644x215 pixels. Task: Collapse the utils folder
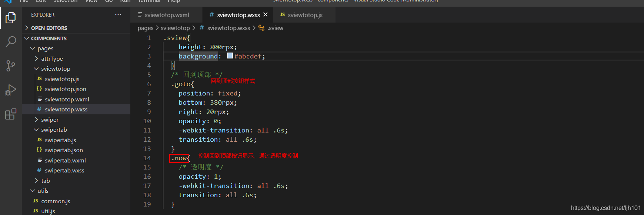[76, 191]
